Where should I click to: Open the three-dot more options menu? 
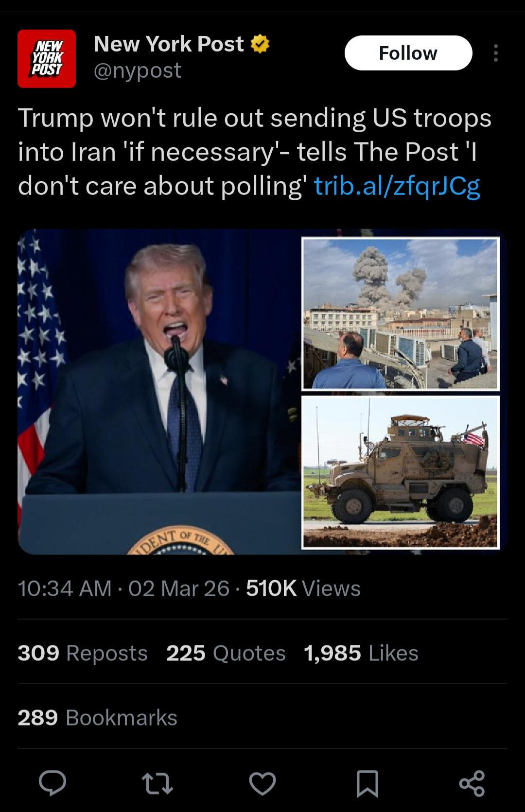click(x=495, y=53)
